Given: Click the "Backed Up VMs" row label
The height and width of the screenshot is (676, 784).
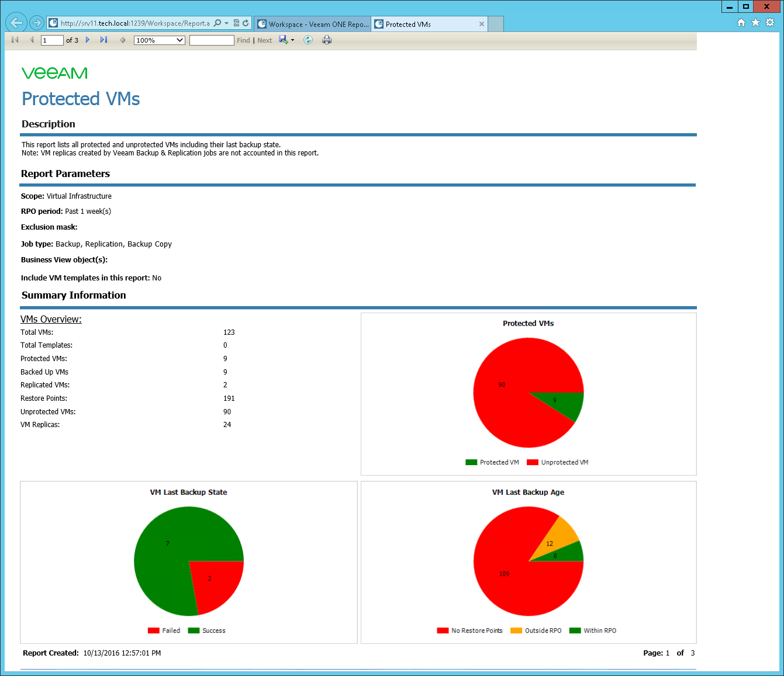Looking at the screenshot, I should point(44,372).
